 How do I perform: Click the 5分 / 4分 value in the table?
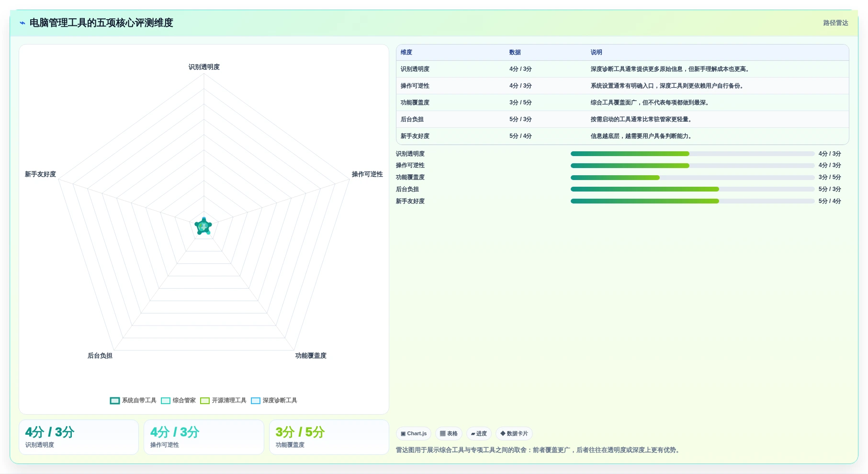[520, 136]
